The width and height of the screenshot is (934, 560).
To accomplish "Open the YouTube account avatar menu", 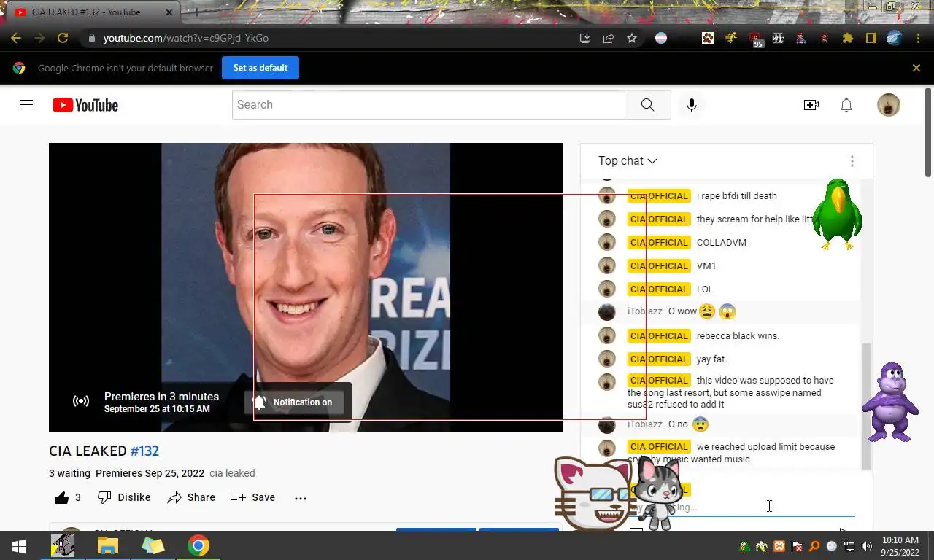I will click(889, 105).
